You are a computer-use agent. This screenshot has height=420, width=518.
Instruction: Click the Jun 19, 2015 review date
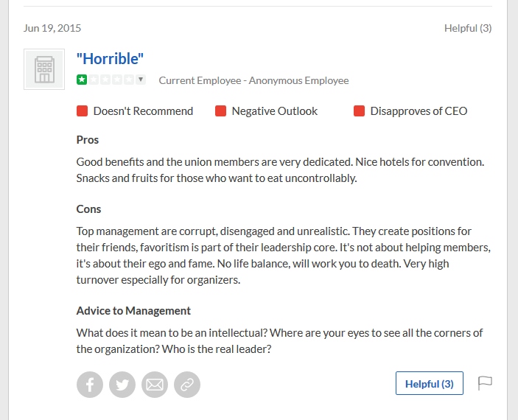coord(52,28)
